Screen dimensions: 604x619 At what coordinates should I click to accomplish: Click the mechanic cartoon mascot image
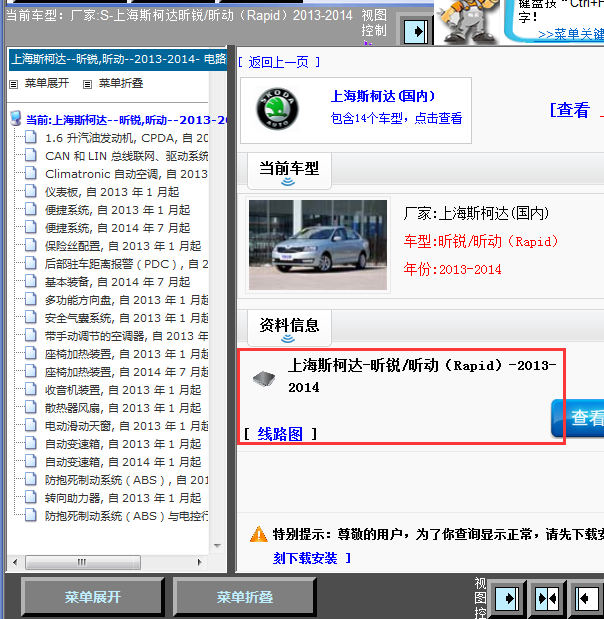(x=467, y=22)
